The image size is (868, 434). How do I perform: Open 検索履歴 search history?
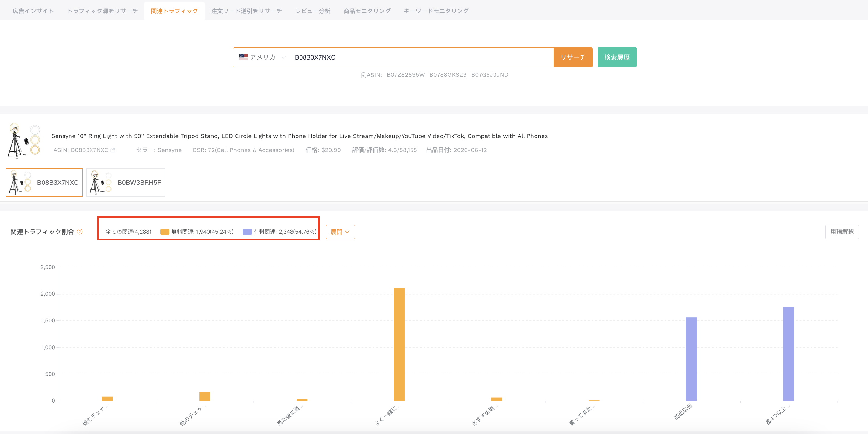pyautogui.click(x=616, y=57)
